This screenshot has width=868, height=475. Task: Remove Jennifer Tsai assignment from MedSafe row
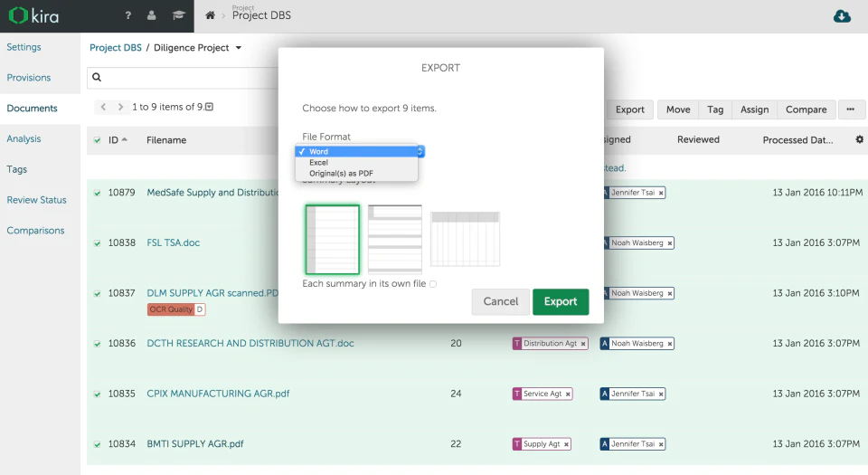click(x=660, y=193)
